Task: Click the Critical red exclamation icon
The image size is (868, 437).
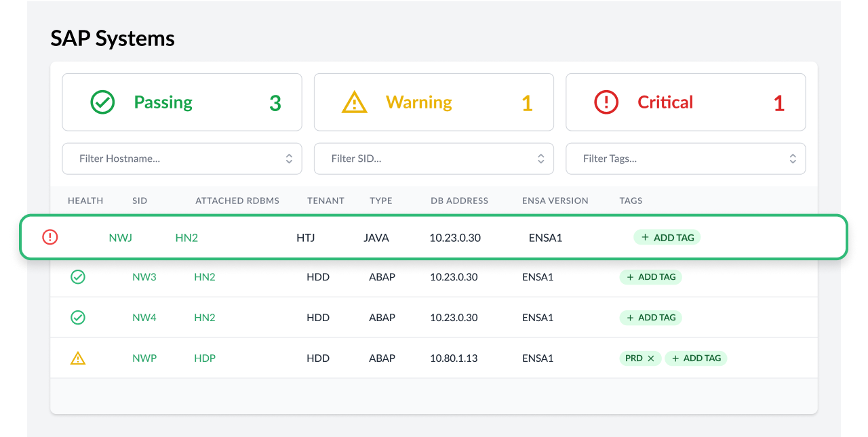Action: coord(606,102)
